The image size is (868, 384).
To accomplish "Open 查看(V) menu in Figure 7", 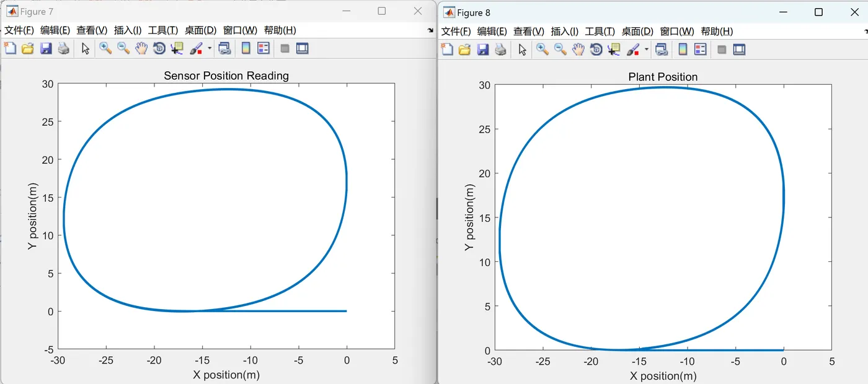I will (x=92, y=30).
